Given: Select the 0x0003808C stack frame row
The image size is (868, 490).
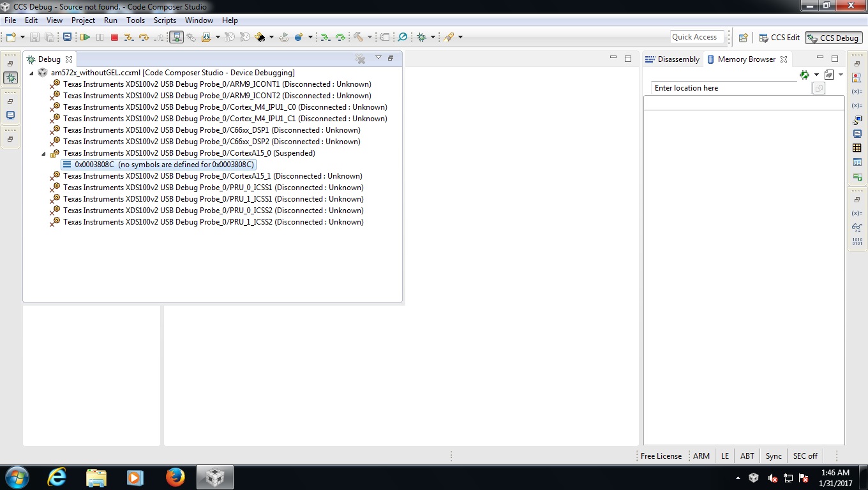Looking at the screenshot, I should (158, 165).
